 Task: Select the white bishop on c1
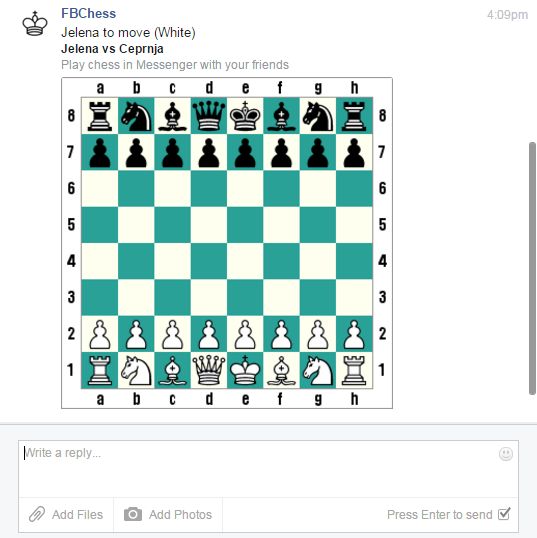tap(172, 370)
